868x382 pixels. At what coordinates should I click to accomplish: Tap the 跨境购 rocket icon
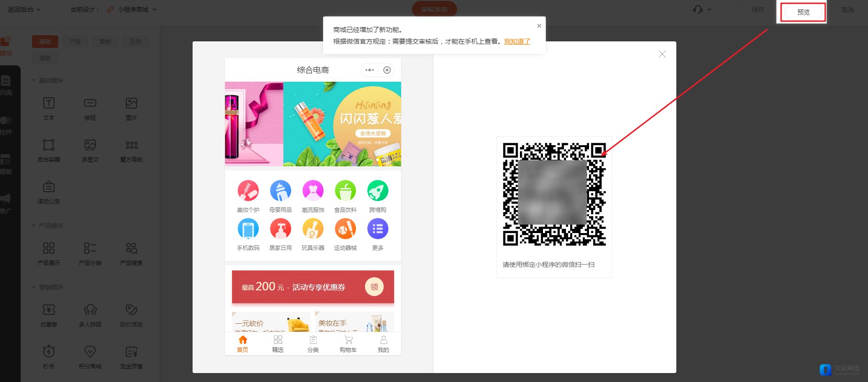378,191
